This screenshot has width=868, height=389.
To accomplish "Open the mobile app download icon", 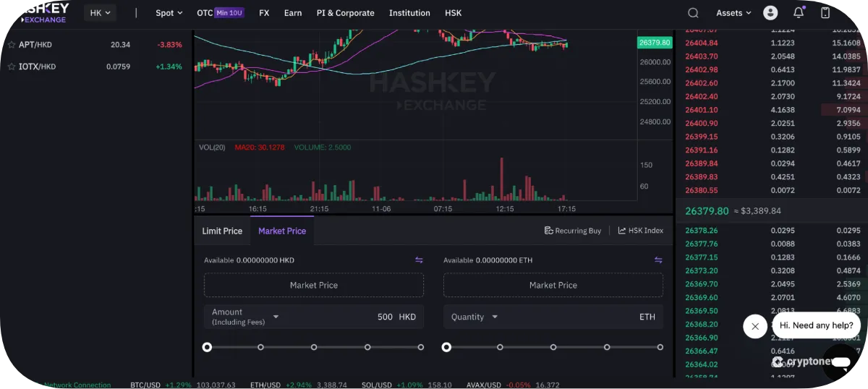I will 825,13.
